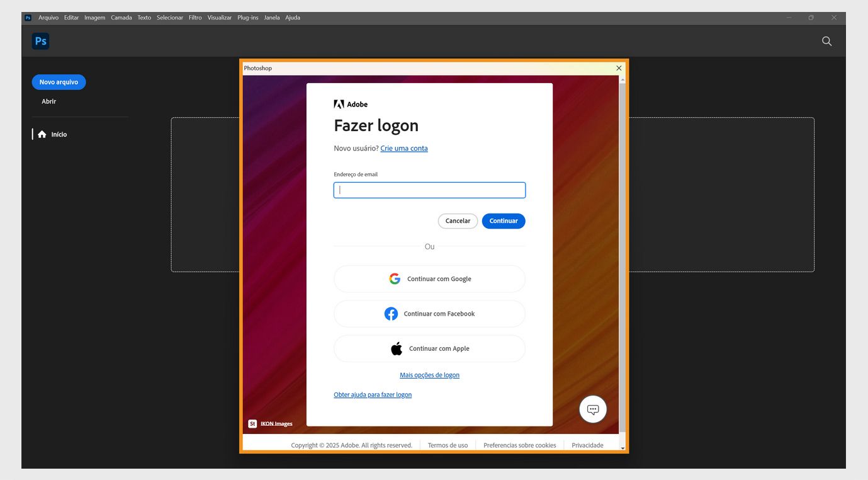Select the Google sign-in icon
This screenshot has width=868, height=480.
pos(395,278)
